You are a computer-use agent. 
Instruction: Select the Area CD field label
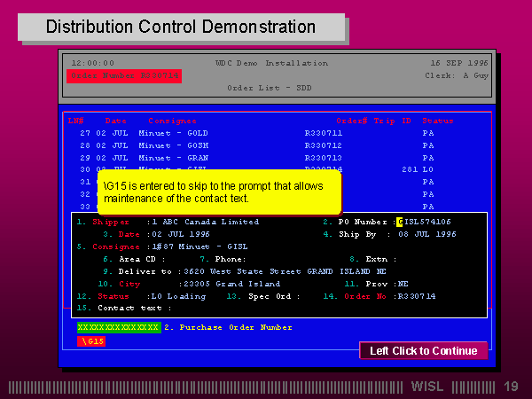137,259
